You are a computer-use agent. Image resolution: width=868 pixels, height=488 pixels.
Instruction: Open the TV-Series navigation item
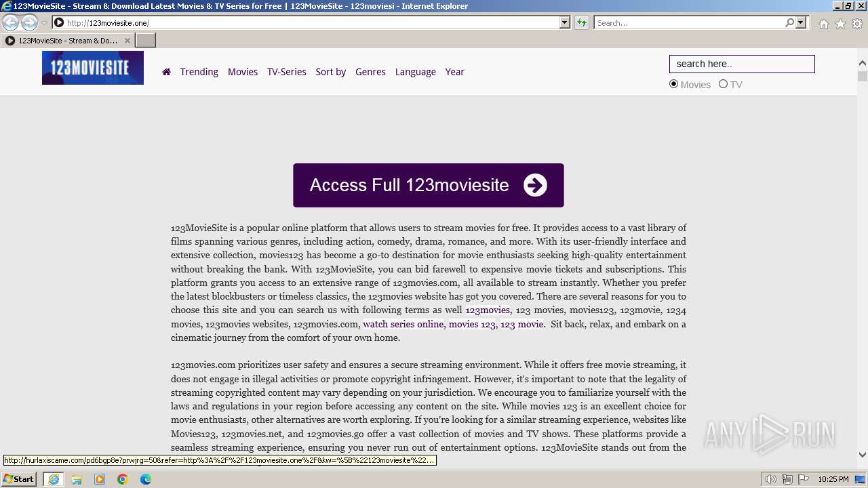point(287,72)
